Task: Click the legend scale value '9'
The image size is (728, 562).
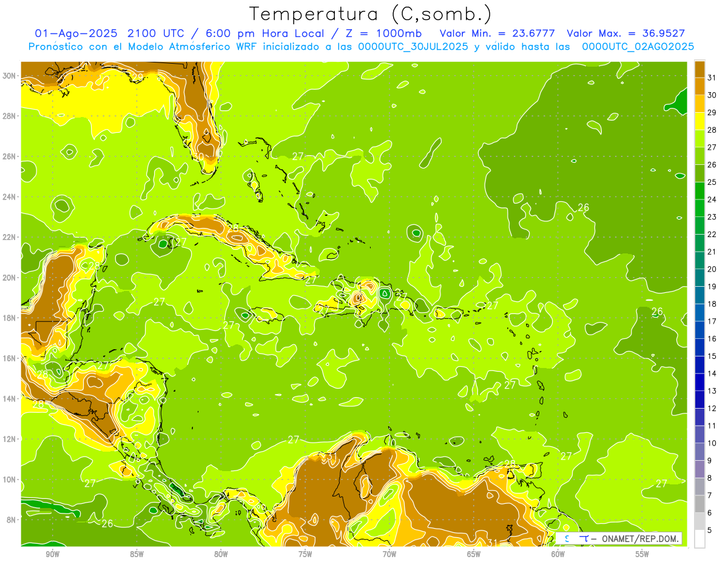Action: coord(710,460)
